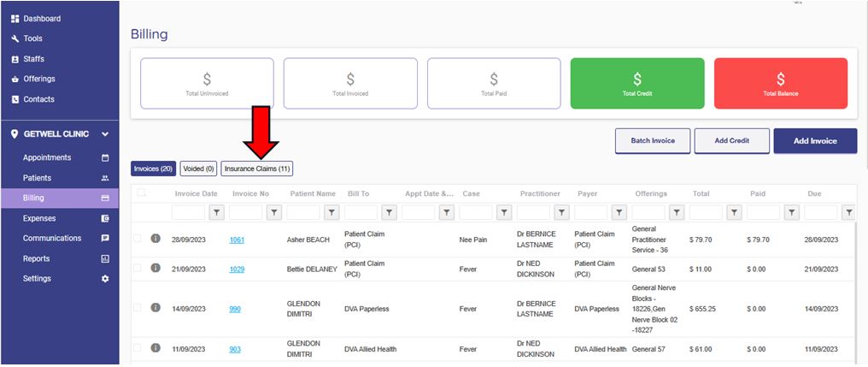Switch to Insurance Claims (11) tab
This screenshot has width=868, height=367.
(x=257, y=169)
